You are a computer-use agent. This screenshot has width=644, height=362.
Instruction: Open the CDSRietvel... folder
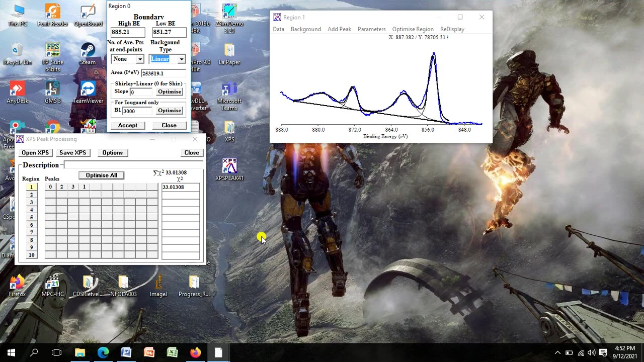[x=88, y=286]
